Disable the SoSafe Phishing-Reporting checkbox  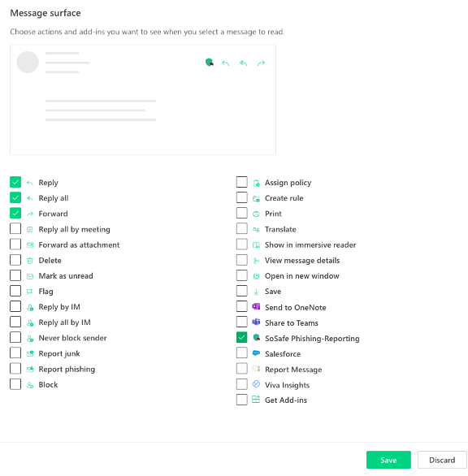[242, 338]
